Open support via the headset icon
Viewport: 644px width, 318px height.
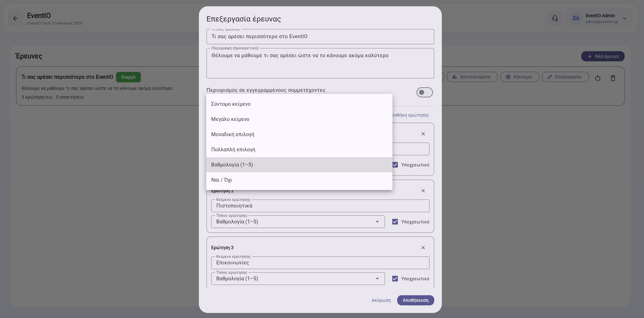click(555, 18)
